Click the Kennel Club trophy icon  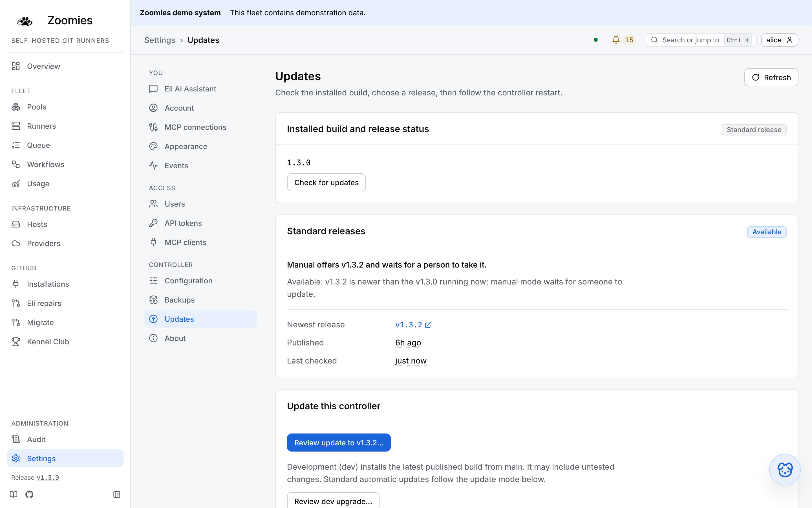(16, 342)
